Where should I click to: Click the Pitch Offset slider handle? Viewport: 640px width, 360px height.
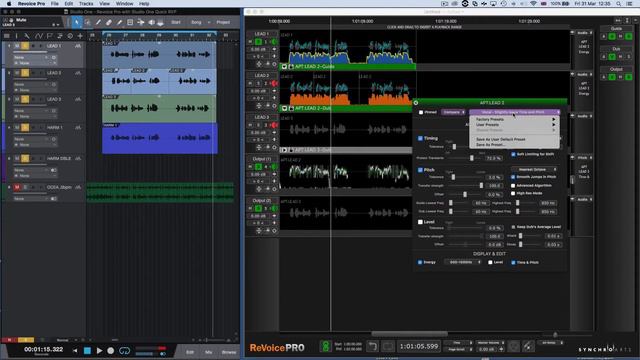(465, 194)
